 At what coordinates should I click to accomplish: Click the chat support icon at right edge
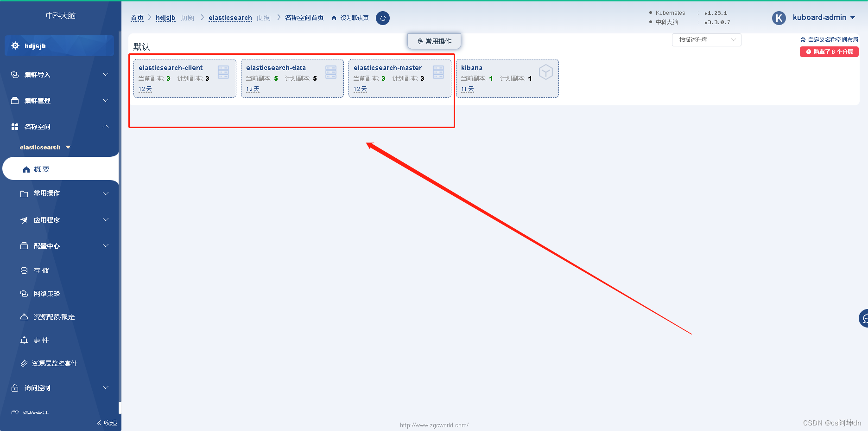click(864, 318)
